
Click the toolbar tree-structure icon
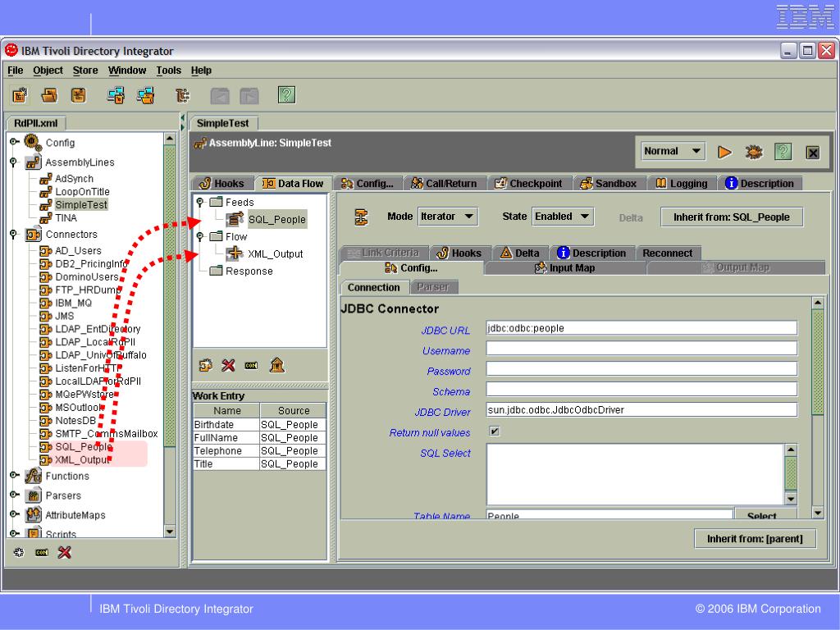click(x=182, y=95)
